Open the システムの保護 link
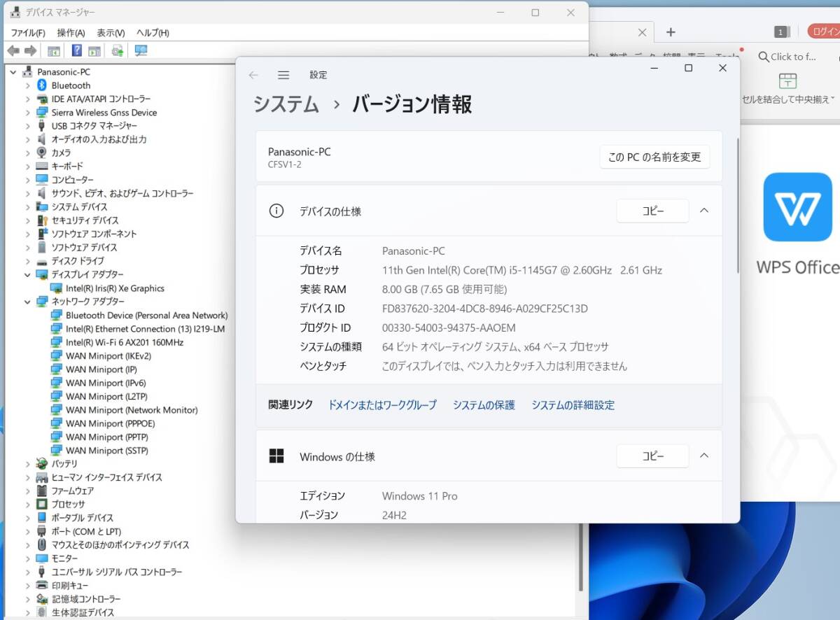840x620 pixels. click(483, 404)
